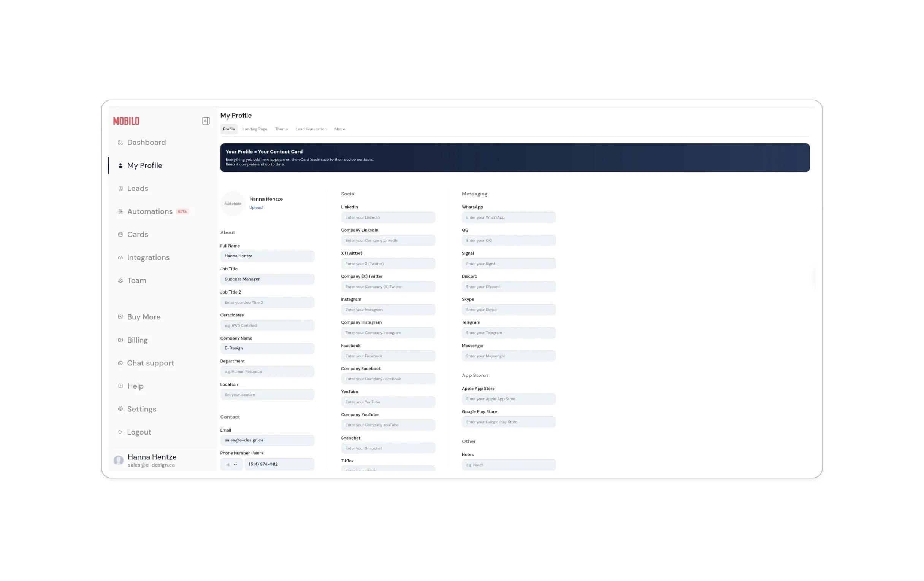Click the Apple App Store input field
The width and height of the screenshot is (924, 581).
(509, 399)
